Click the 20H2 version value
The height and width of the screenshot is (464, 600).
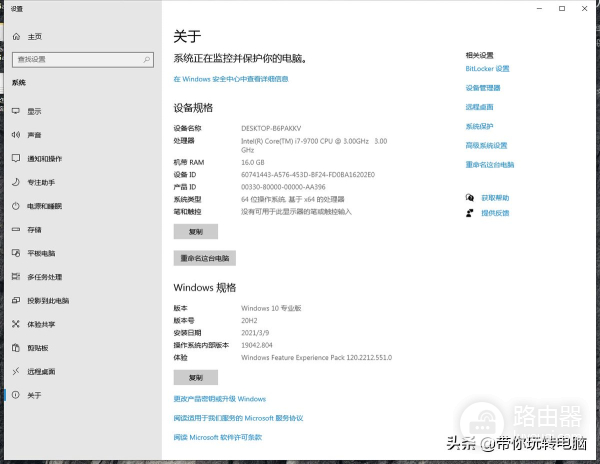pos(249,320)
